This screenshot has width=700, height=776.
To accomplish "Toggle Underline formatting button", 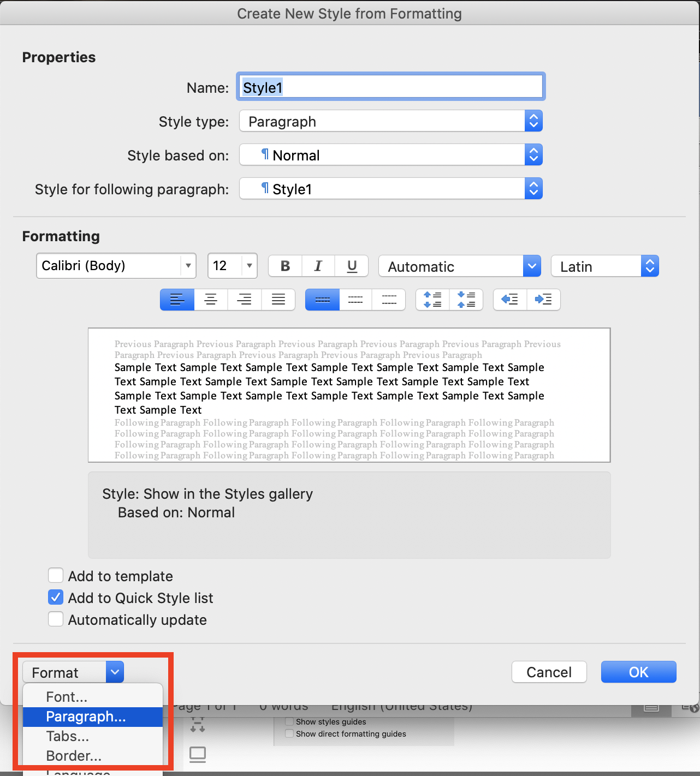I will click(x=352, y=266).
